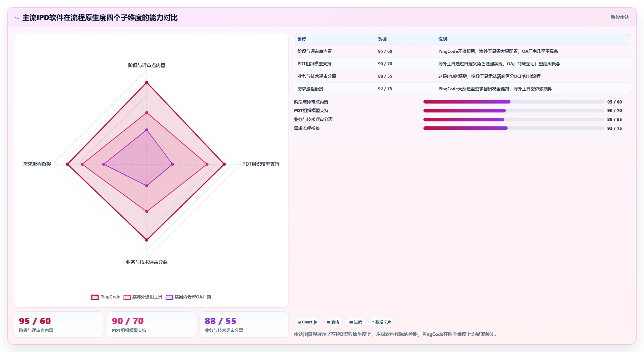This screenshot has height=352, width=644.
Task: Toggle the PingCode series in the chart legend
Action: [106, 297]
